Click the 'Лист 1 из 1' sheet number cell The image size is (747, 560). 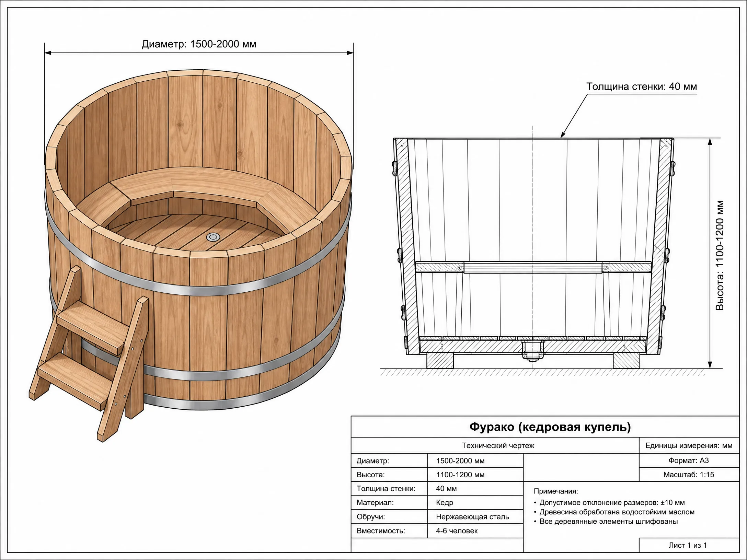click(689, 545)
